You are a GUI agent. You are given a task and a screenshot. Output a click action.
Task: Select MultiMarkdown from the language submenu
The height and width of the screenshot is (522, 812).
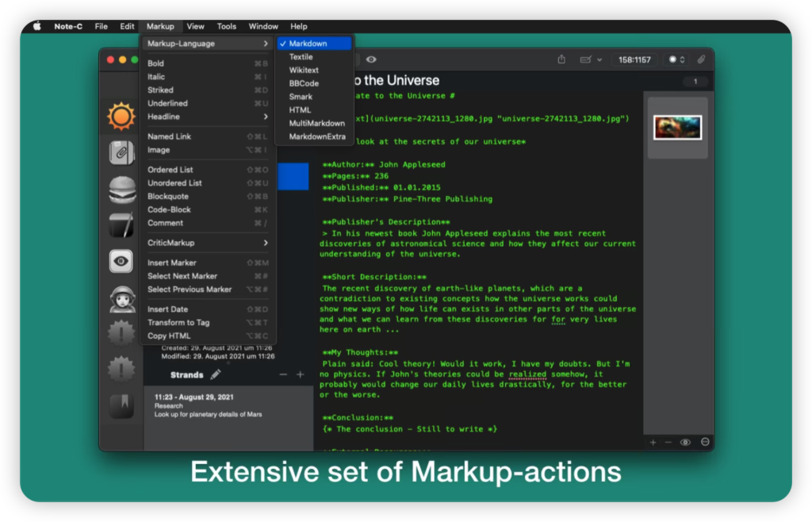pyautogui.click(x=317, y=124)
